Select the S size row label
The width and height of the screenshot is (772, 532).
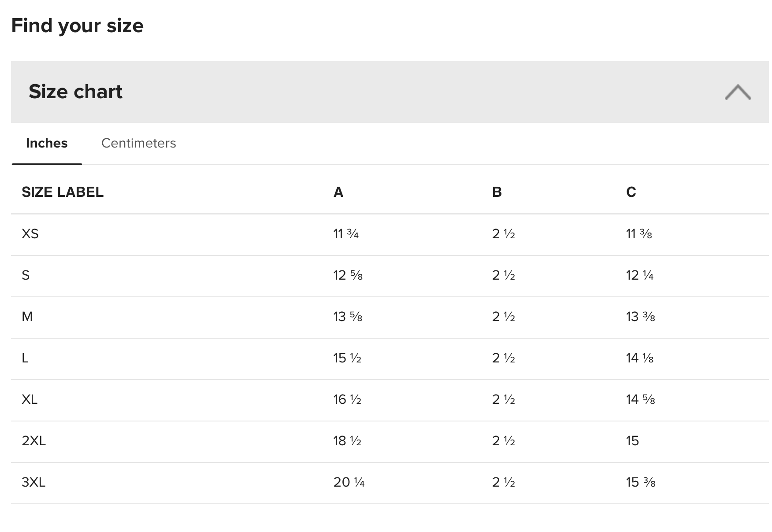(26, 275)
